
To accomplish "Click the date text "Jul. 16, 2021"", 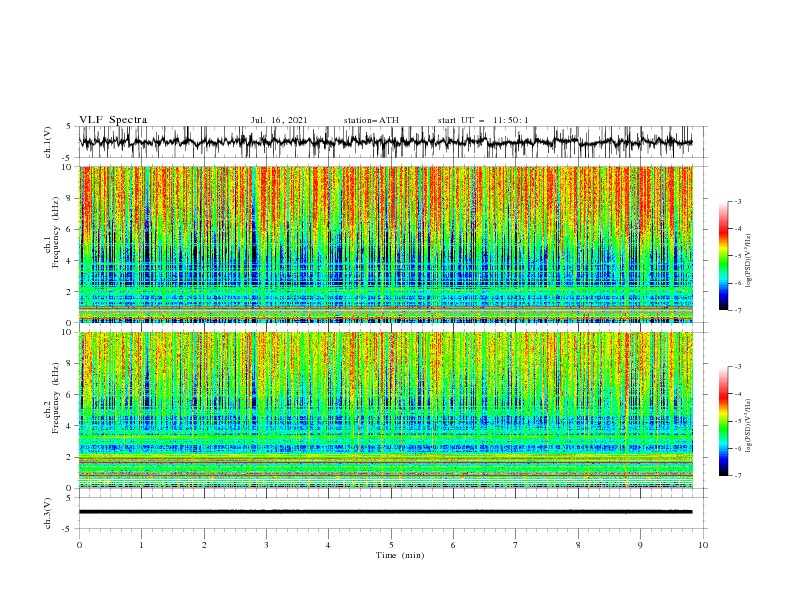I will click(279, 120).
